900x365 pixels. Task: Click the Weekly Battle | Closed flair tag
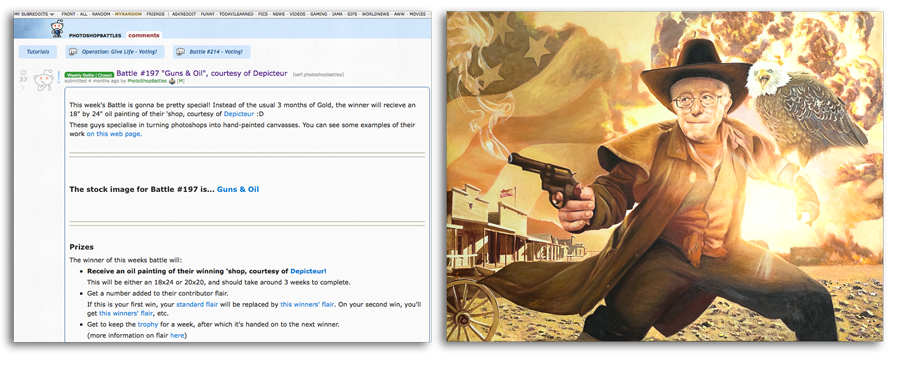coord(90,75)
